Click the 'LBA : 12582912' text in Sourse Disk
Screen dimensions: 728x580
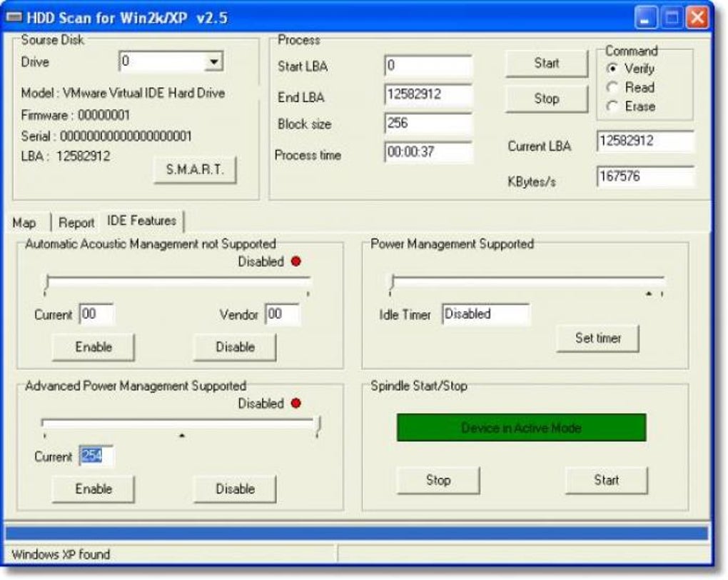(66, 156)
